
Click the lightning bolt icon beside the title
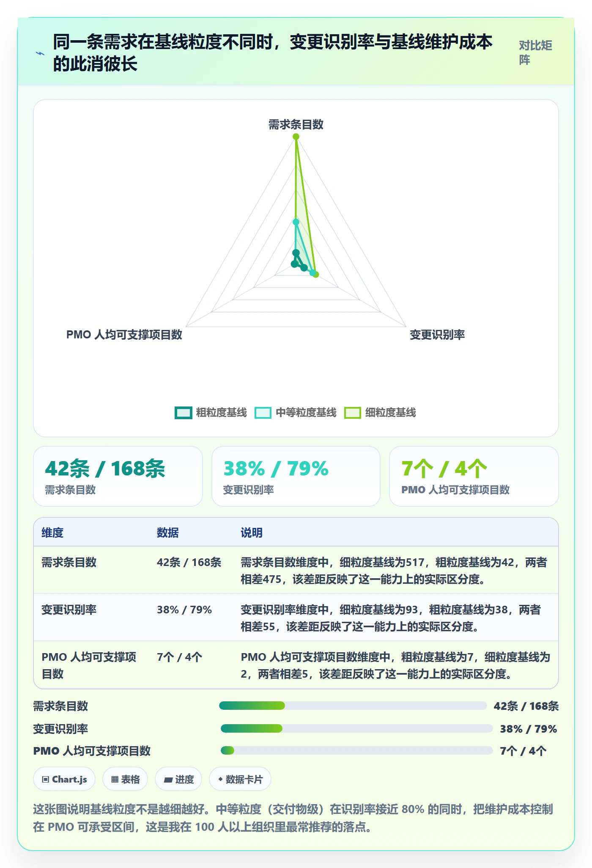40,53
